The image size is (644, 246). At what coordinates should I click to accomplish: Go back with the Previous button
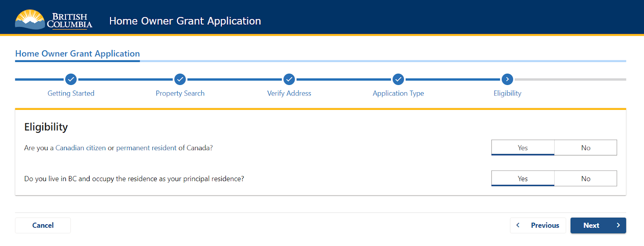click(x=538, y=225)
